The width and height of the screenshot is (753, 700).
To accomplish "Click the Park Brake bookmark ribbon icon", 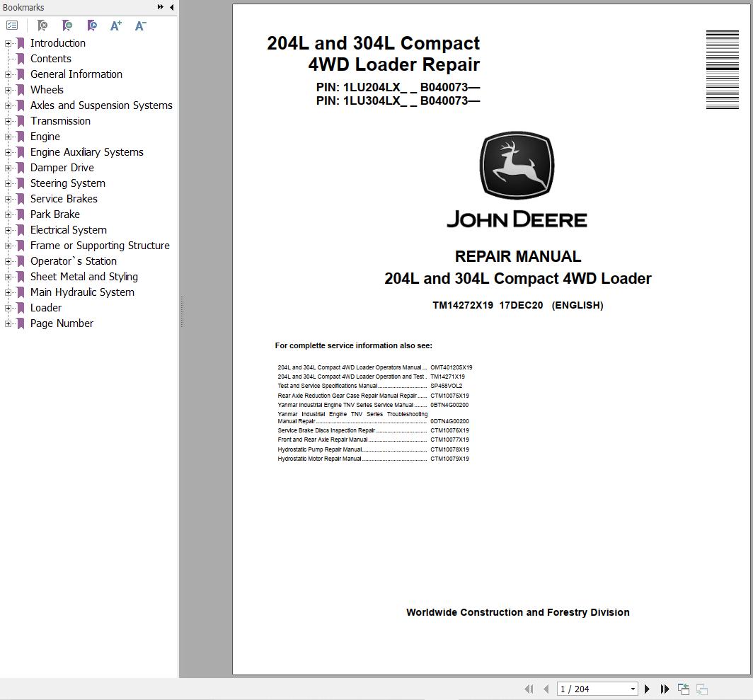I will coord(21,214).
